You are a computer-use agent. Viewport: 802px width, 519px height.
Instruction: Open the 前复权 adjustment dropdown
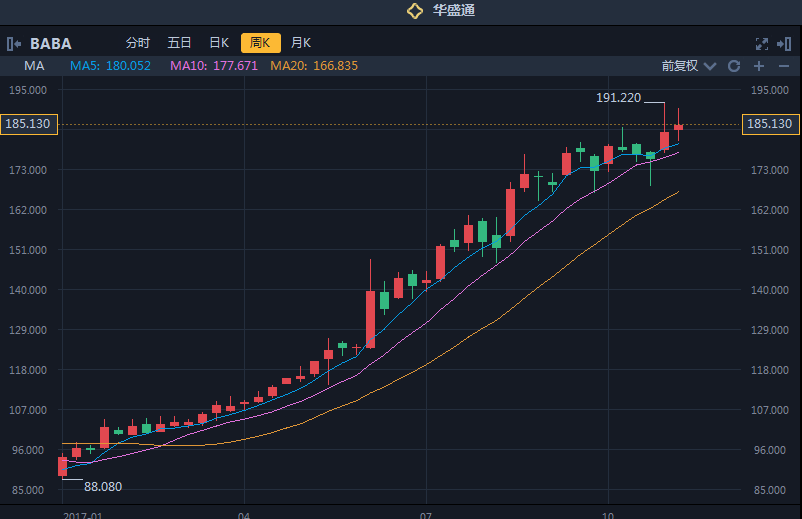pyautogui.click(x=680, y=66)
